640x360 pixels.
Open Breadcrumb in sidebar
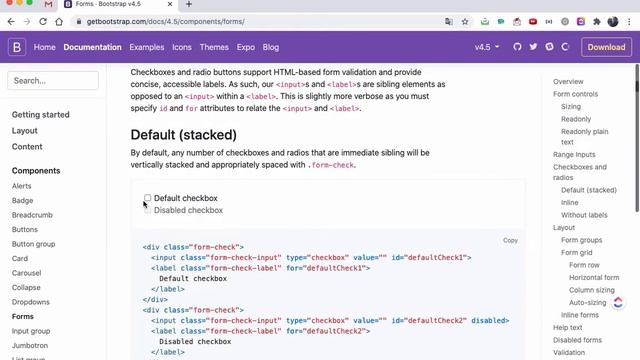click(32, 215)
